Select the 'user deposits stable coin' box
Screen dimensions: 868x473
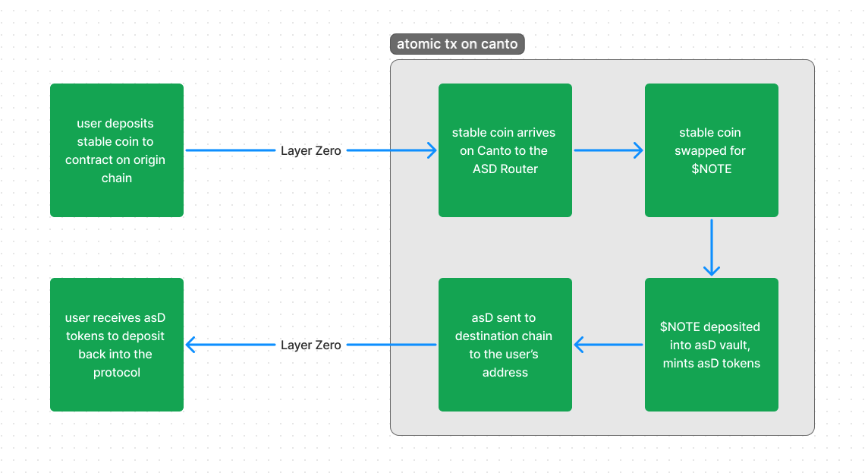(x=117, y=150)
